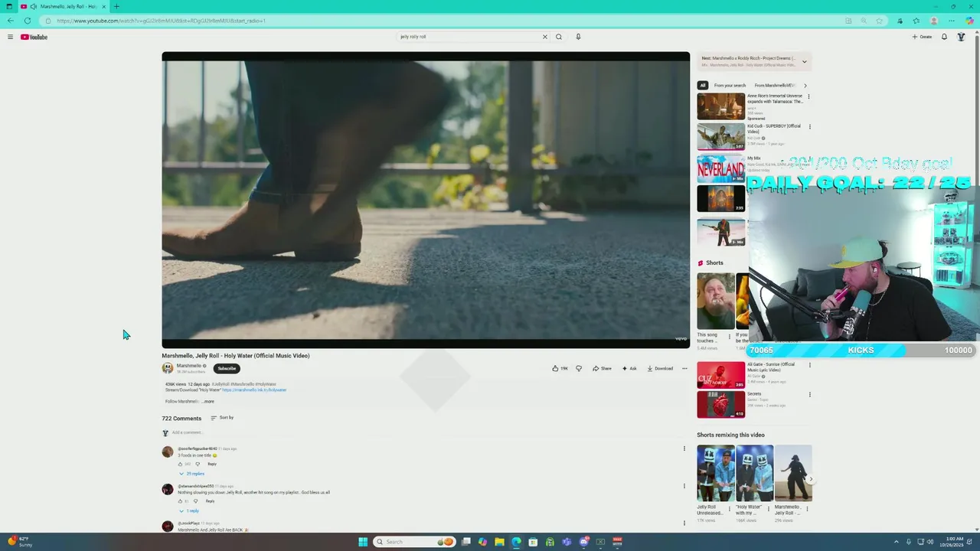This screenshot has width=980, height=551.
Task: Click the search magnifier button
Action: pyautogui.click(x=559, y=37)
